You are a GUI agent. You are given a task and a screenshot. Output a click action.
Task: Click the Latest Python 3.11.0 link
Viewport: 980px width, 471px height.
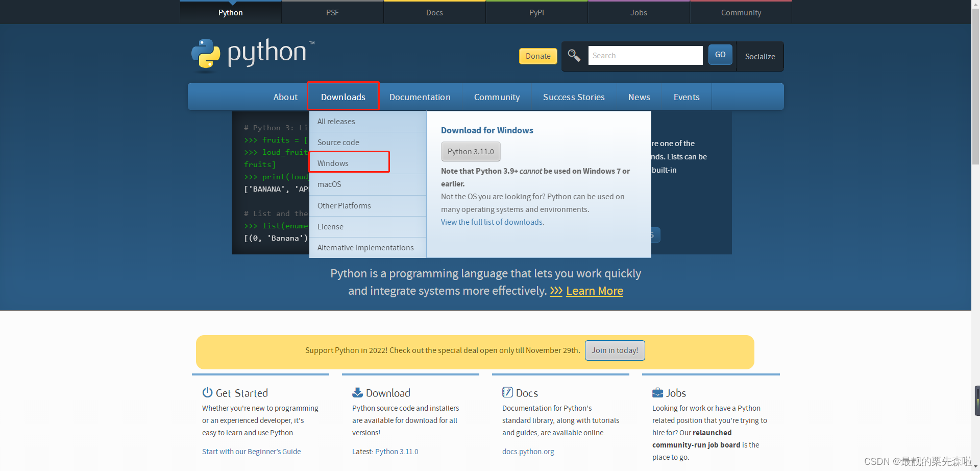pyautogui.click(x=397, y=452)
